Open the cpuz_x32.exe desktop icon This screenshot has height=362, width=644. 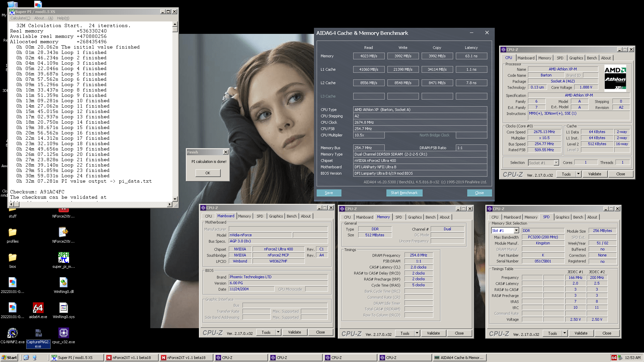click(63, 333)
